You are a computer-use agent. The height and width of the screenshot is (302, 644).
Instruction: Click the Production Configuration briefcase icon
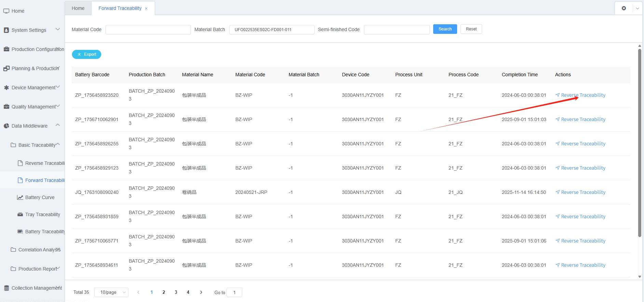pyautogui.click(x=6, y=49)
